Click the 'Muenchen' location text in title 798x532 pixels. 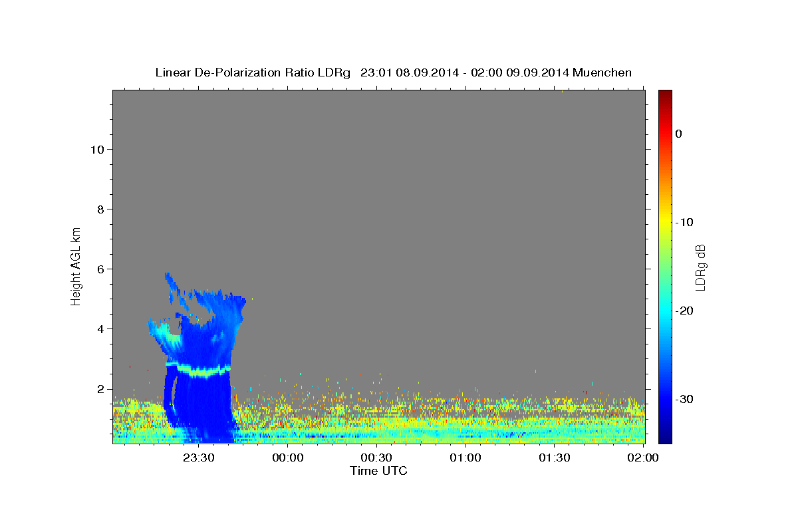click(601, 72)
